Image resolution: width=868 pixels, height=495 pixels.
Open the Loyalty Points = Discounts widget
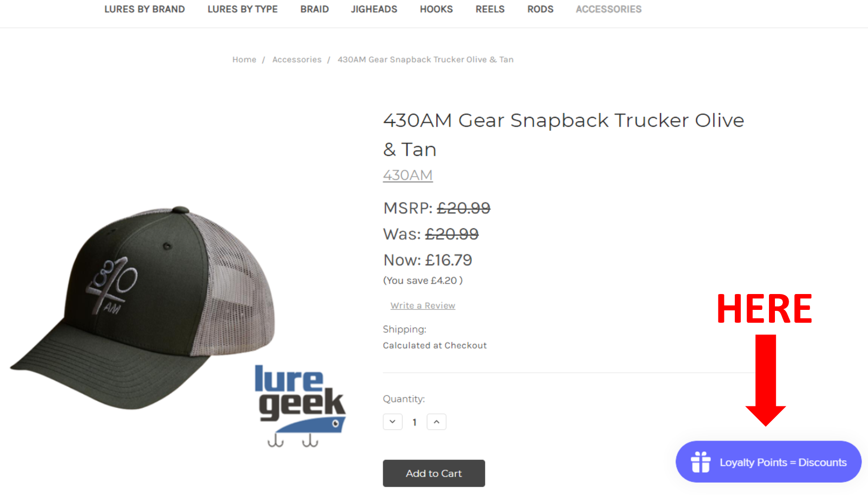[x=768, y=462]
